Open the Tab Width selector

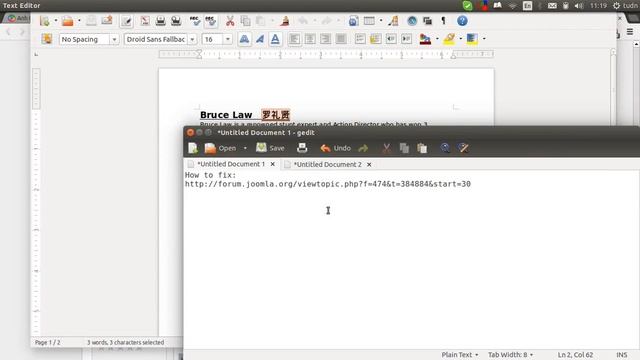tap(511, 355)
